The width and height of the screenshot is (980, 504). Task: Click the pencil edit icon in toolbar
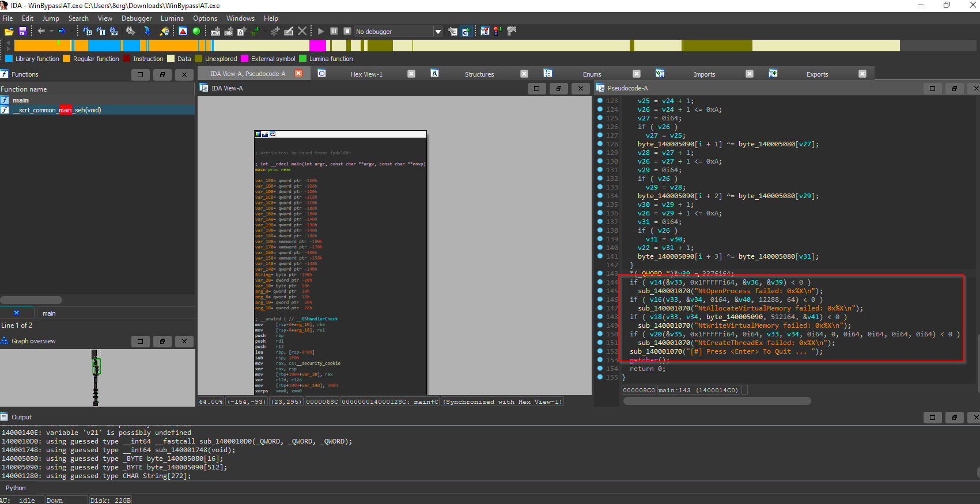pos(289,31)
